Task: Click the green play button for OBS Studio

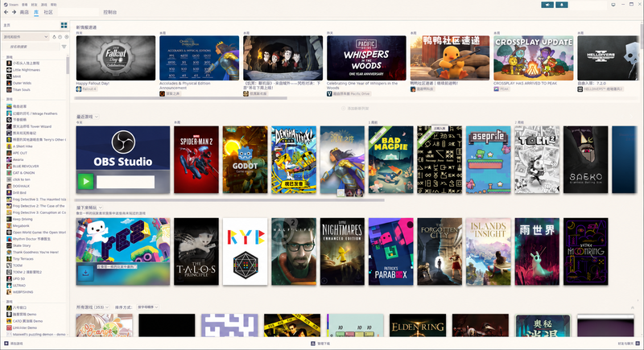Action: [86, 181]
